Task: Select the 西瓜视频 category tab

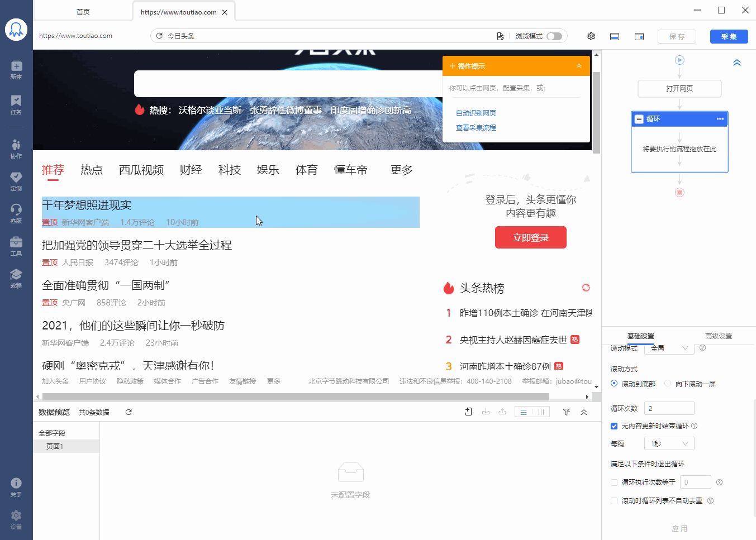Action: 141,170
